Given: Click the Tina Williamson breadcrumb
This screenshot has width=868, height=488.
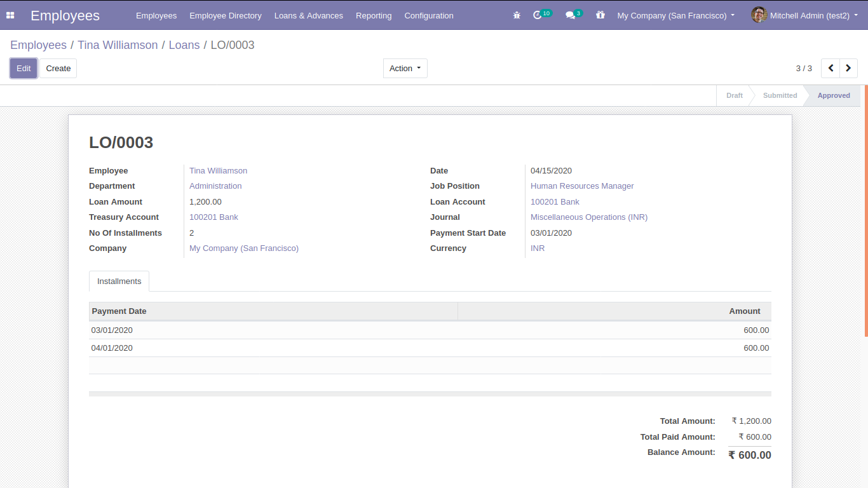Looking at the screenshot, I should click(x=118, y=45).
